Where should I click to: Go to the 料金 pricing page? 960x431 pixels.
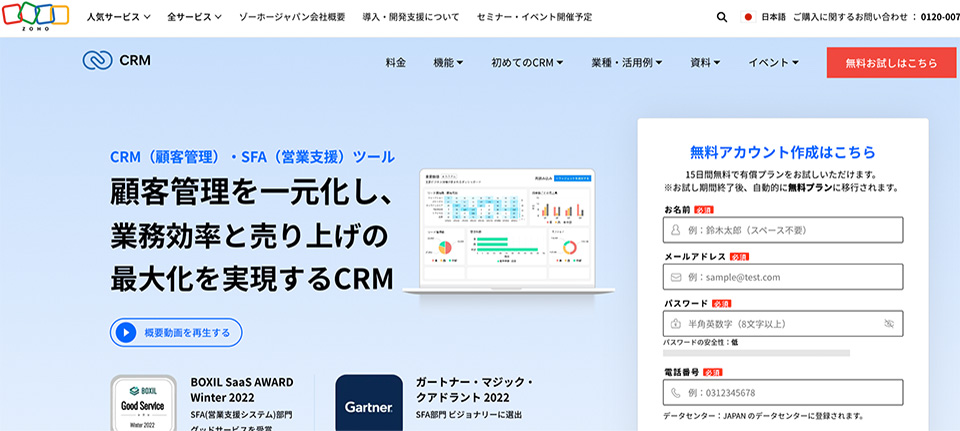pos(396,62)
